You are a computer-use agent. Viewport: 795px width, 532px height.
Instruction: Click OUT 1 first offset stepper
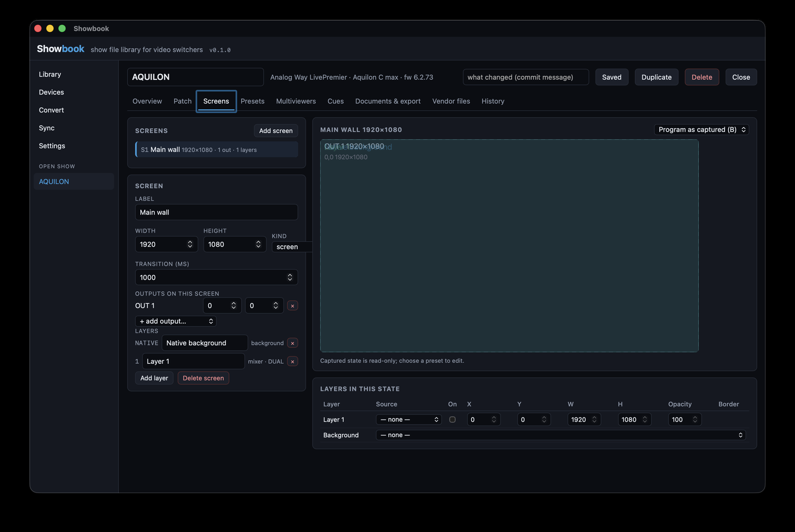233,305
